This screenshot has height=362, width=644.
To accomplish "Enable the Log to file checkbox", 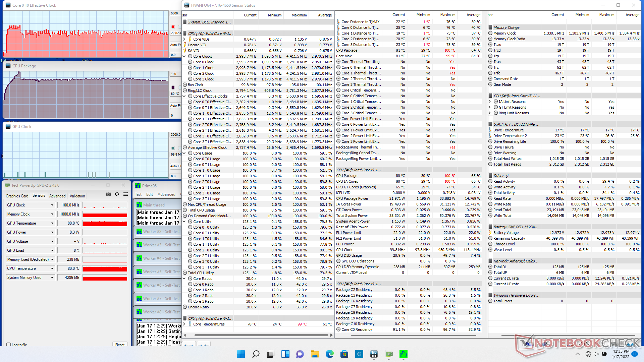I will [x=9, y=345].
